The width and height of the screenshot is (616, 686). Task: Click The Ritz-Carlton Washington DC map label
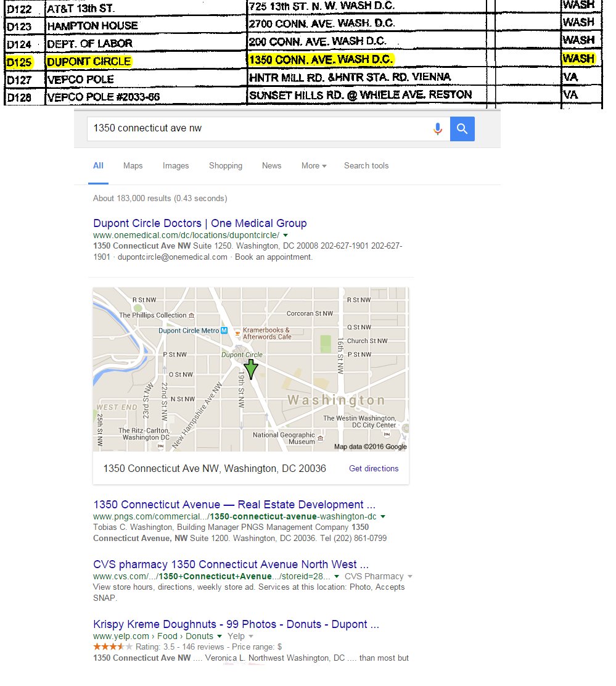click(144, 434)
